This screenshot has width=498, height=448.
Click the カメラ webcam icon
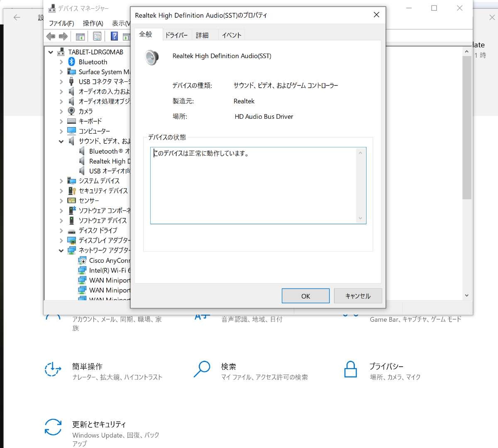(71, 111)
